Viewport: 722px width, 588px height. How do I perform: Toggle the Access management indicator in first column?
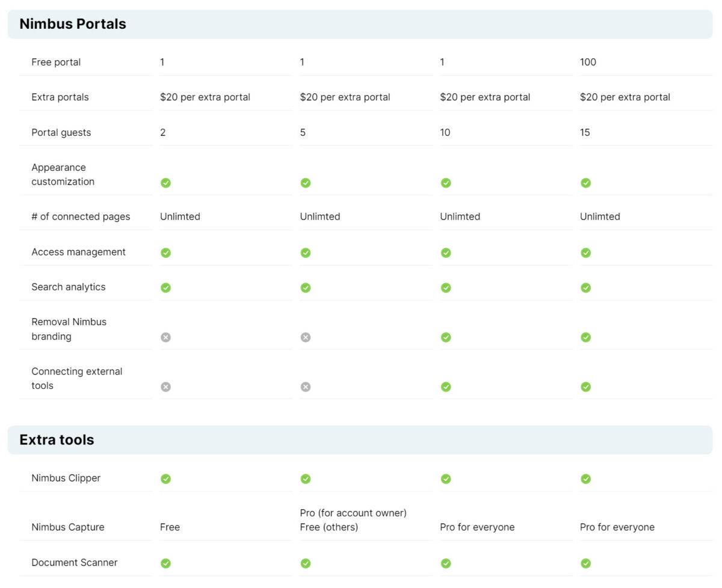[165, 253]
